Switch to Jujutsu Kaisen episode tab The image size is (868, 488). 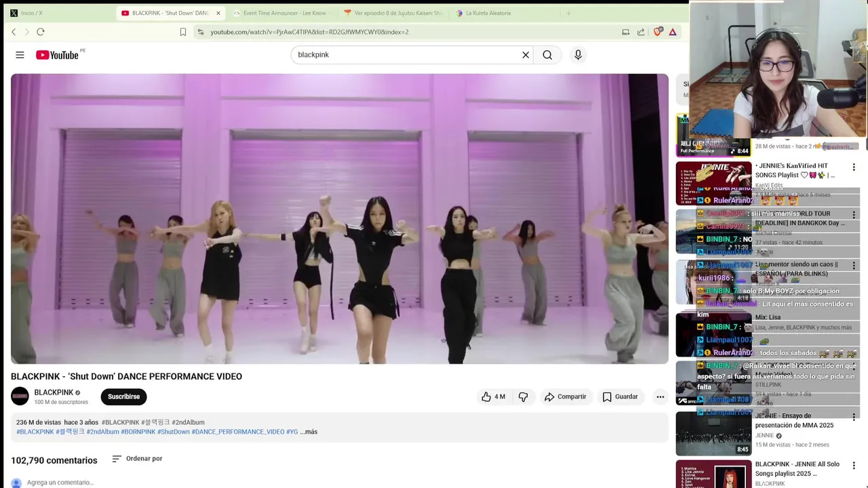click(393, 13)
